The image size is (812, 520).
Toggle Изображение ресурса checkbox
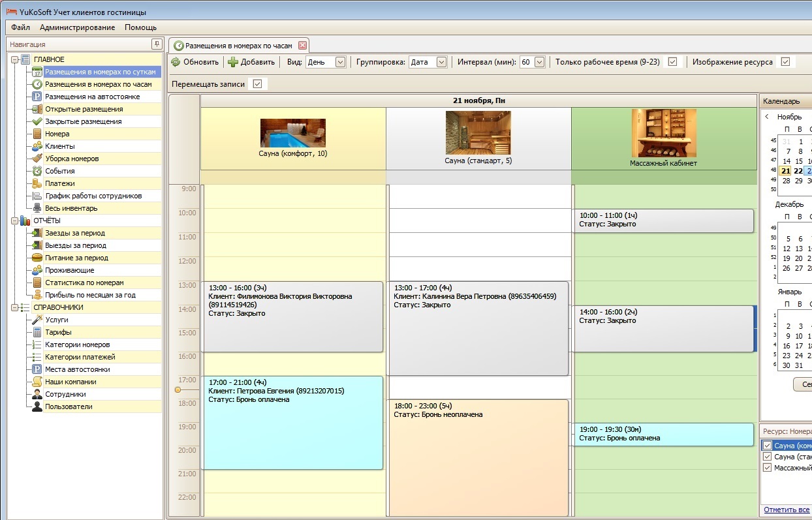click(x=785, y=62)
